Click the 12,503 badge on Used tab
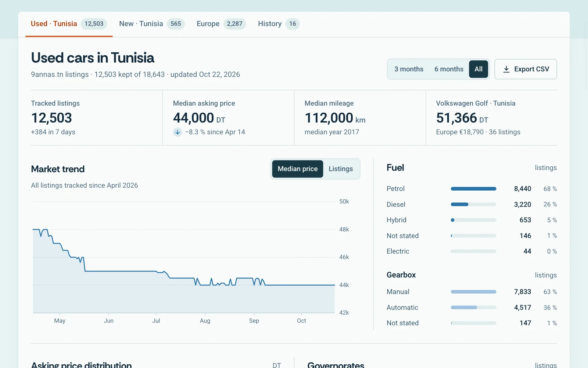This screenshot has height=368, width=588. [94, 24]
